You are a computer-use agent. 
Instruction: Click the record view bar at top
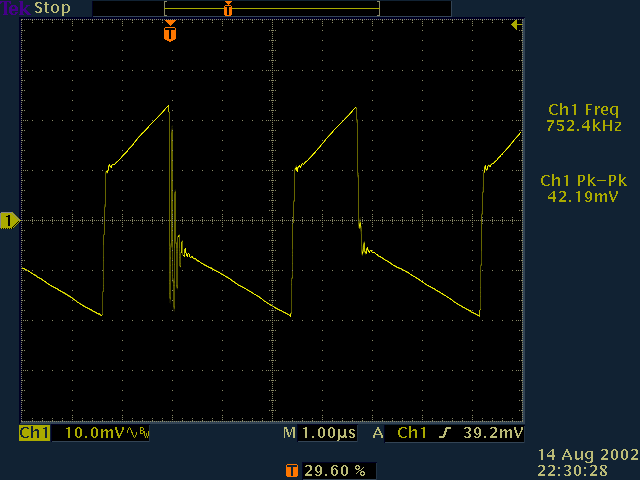point(236,8)
